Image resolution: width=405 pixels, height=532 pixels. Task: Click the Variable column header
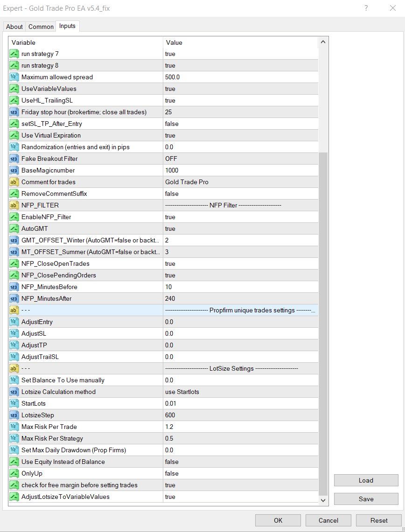click(x=85, y=42)
